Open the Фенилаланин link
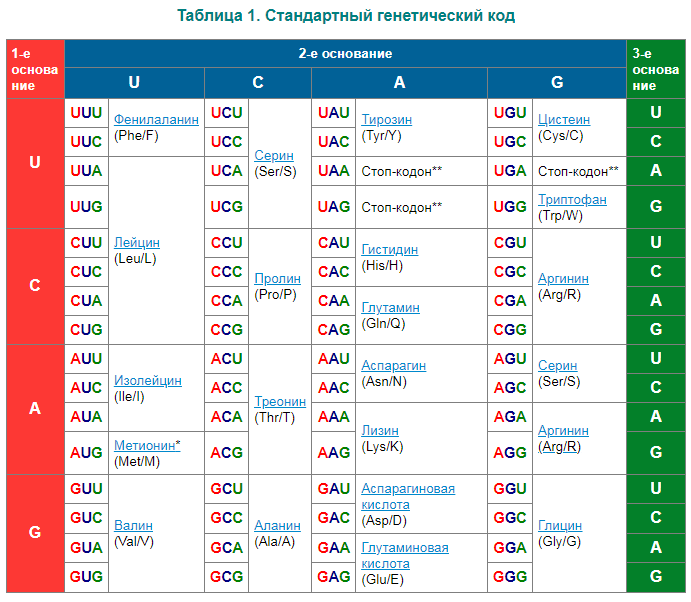 point(156,119)
